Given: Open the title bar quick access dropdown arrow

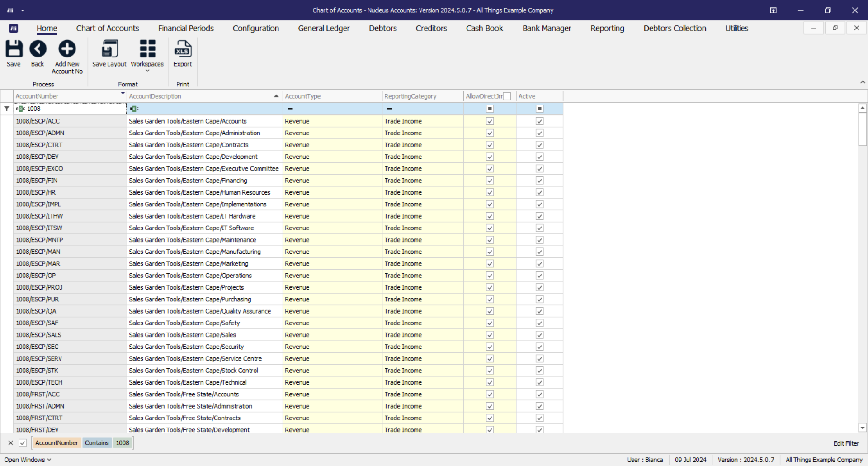Looking at the screenshot, I should click(x=23, y=10).
